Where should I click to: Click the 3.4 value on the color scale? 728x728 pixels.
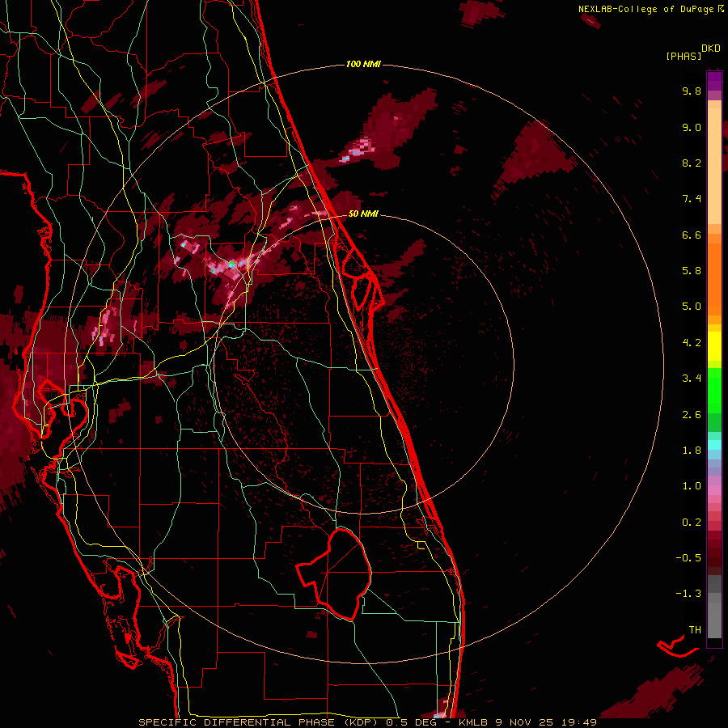692,379
